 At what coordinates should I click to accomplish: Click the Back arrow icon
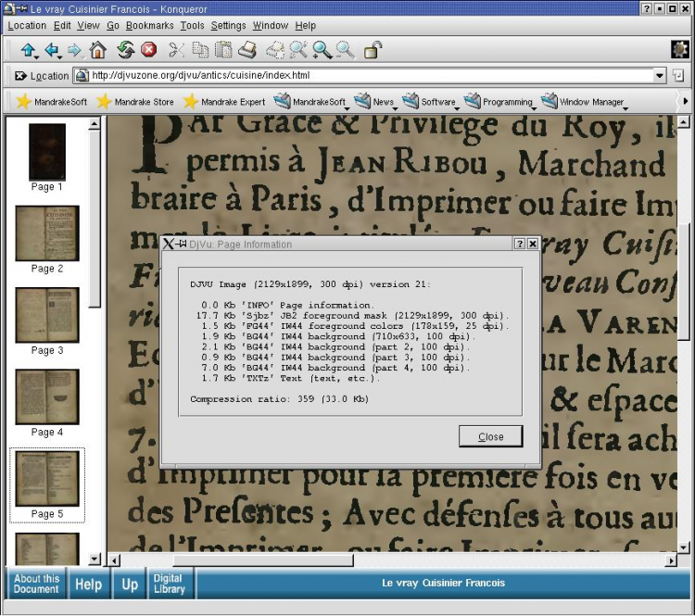click(51, 50)
